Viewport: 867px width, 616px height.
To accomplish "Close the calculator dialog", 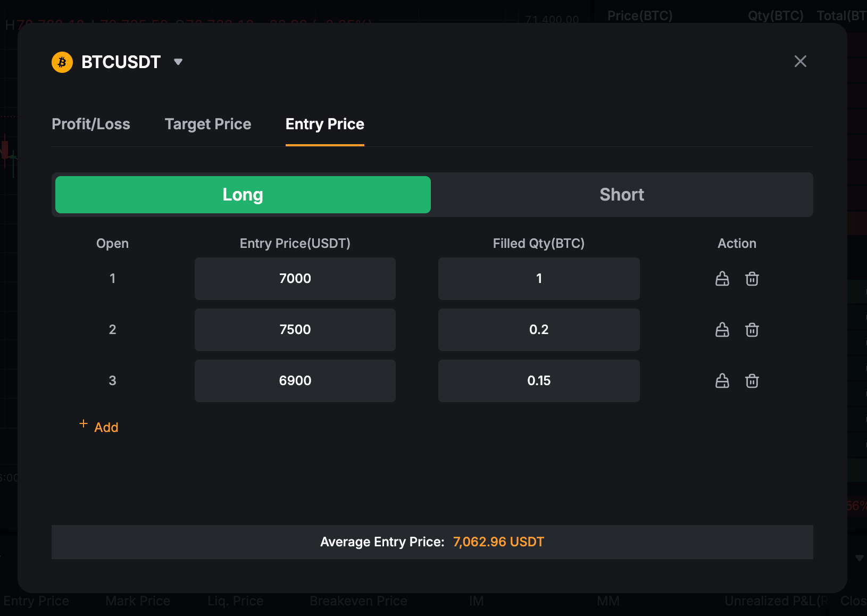I will pos(800,61).
